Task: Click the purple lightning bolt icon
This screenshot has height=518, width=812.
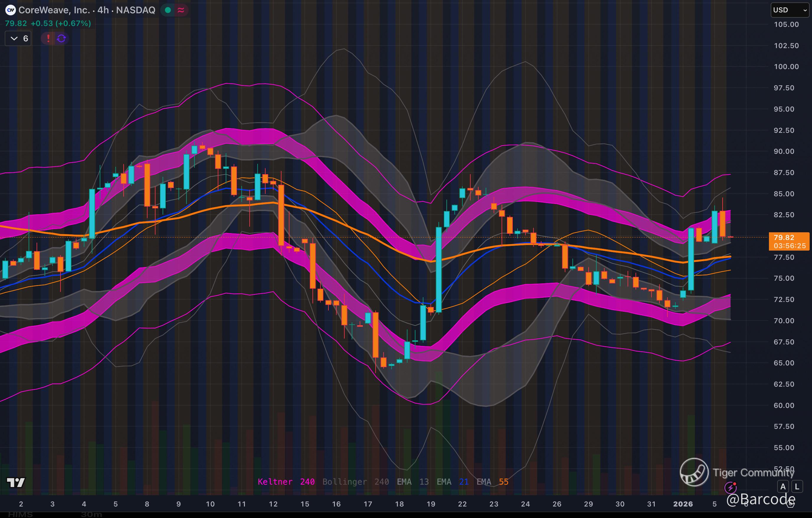Action: click(730, 487)
